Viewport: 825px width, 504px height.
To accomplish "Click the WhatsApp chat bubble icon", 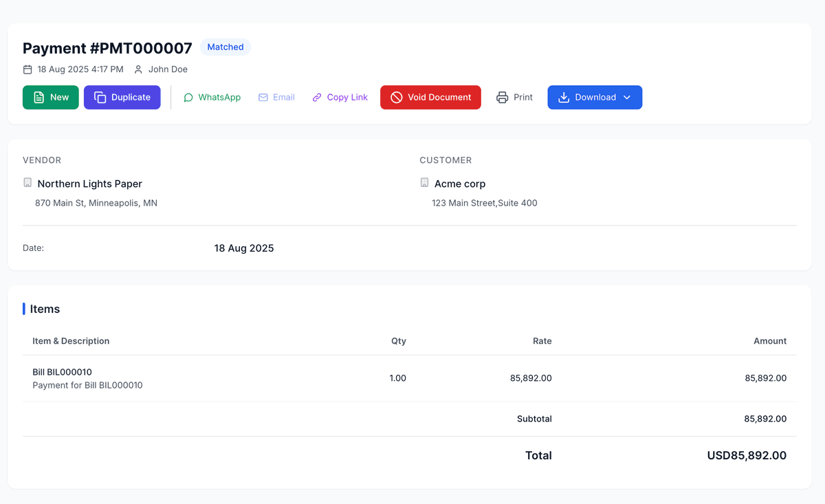I will (x=188, y=98).
